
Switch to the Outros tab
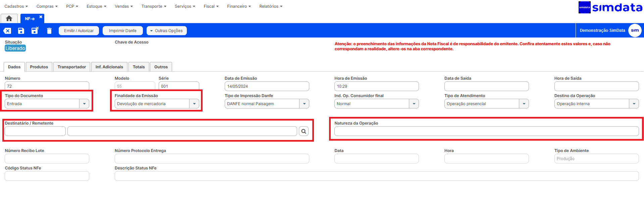pyautogui.click(x=161, y=67)
